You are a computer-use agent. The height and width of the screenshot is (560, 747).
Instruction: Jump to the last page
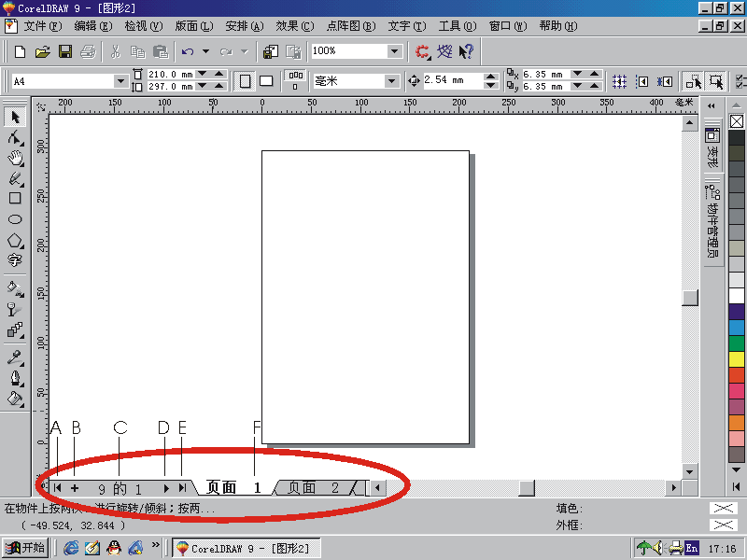coord(182,487)
